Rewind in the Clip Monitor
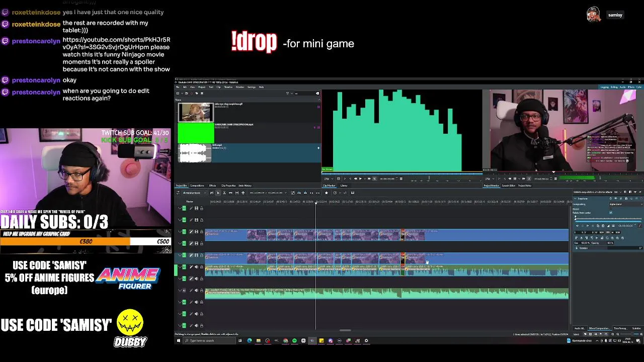 click(x=355, y=178)
